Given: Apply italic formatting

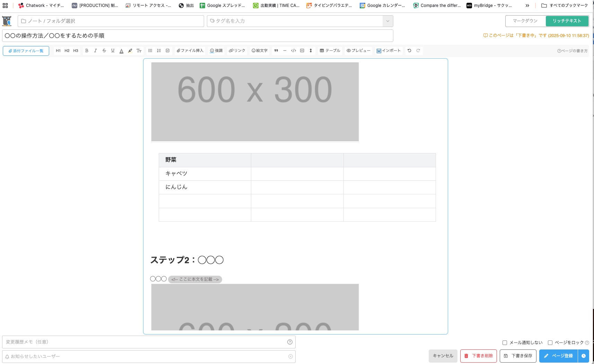Looking at the screenshot, I should 95,51.
